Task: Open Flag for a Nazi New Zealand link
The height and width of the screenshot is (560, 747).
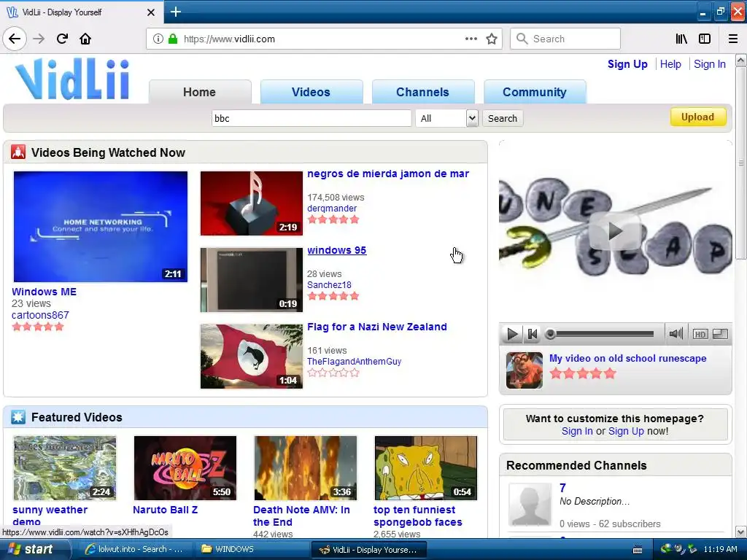Action: (377, 327)
